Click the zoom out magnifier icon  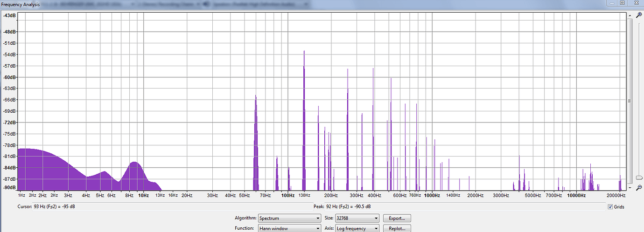point(639,187)
